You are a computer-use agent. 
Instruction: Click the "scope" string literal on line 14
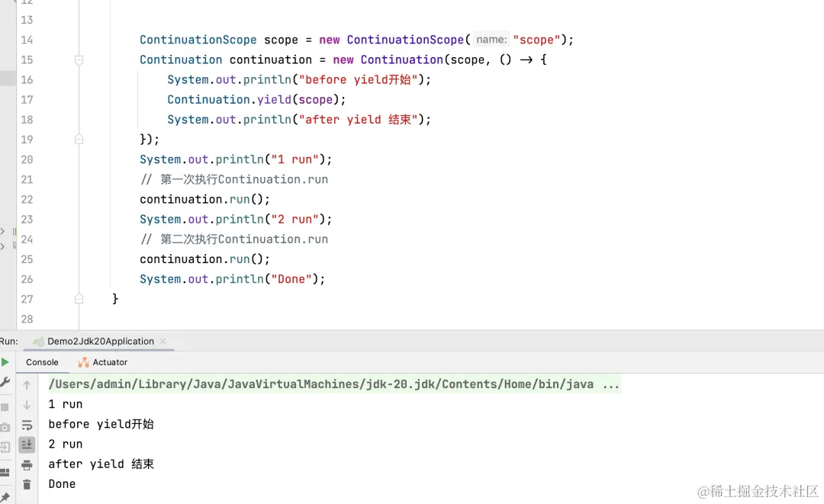(x=536, y=40)
